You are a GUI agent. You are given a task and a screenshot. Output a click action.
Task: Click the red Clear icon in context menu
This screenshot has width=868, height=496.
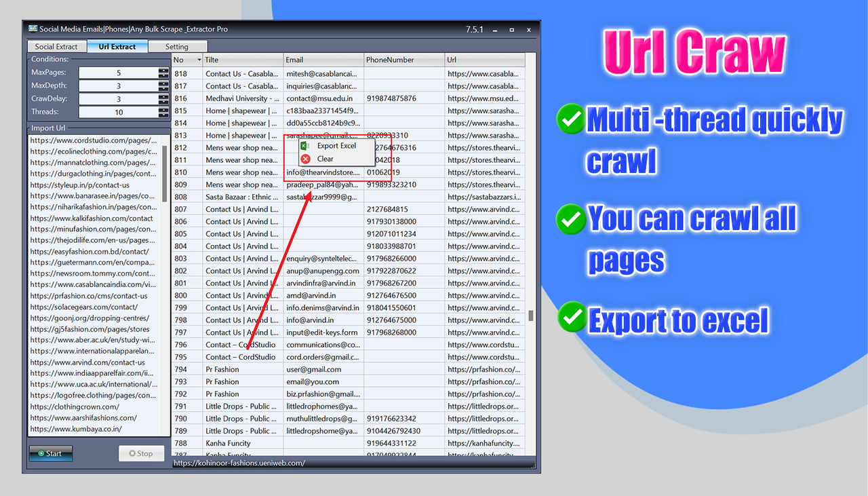(x=305, y=159)
